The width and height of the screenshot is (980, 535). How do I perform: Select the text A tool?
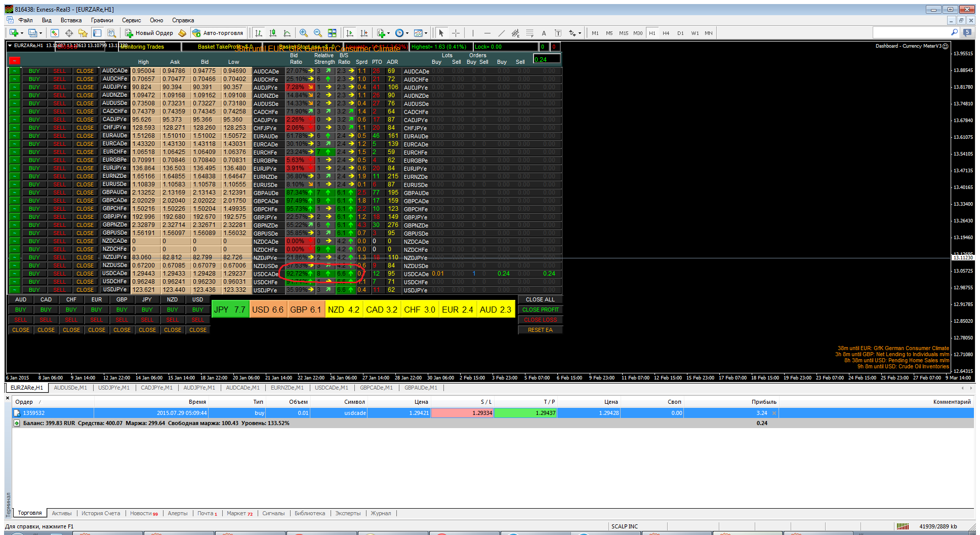pyautogui.click(x=544, y=33)
